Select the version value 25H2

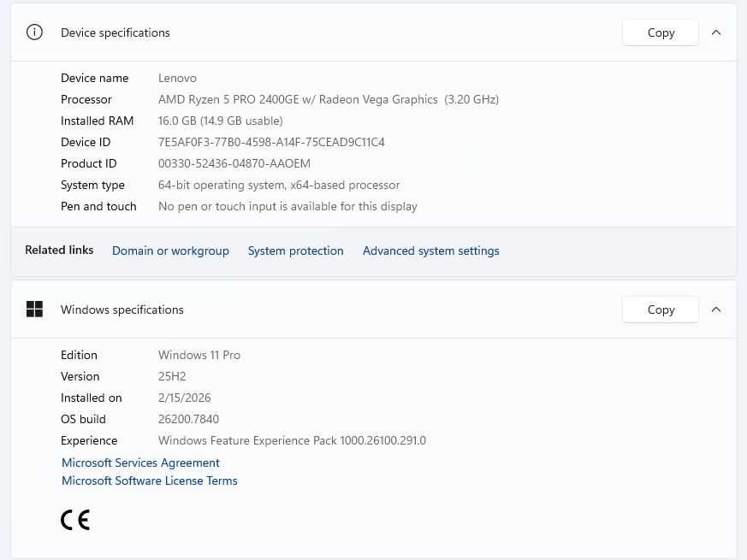[172, 376]
